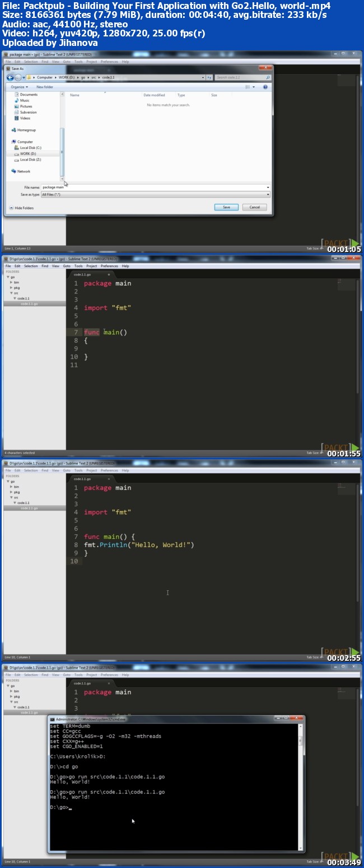Select WORK (D:) drive in Save As pane
The width and height of the screenshot is (364, 868).
26,153
